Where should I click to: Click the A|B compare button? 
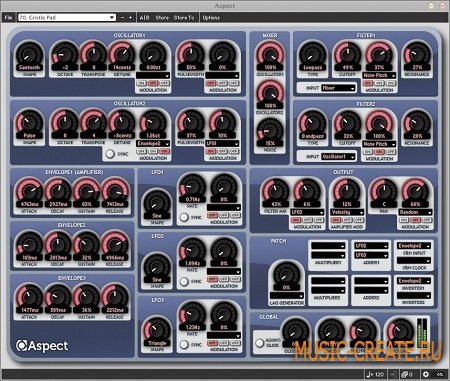tap(144, 18)
